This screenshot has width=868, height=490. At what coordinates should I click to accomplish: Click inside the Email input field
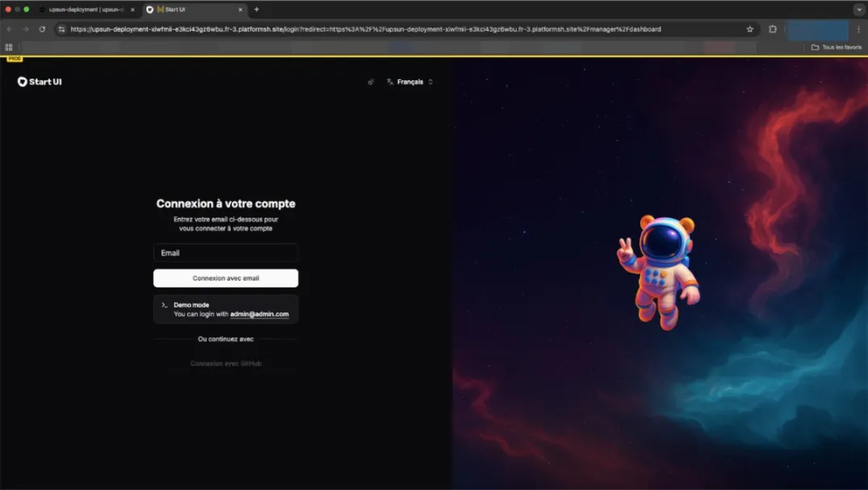(225, 253)
